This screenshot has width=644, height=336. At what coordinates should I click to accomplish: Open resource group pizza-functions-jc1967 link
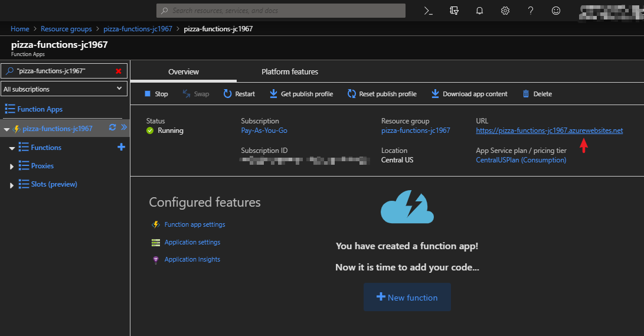point(416,131)
